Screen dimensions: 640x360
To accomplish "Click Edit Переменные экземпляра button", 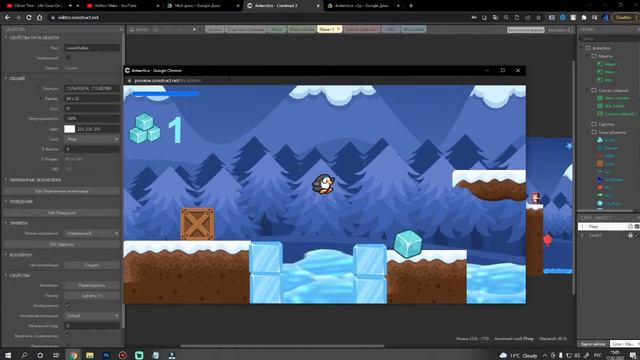I will 62,191.
